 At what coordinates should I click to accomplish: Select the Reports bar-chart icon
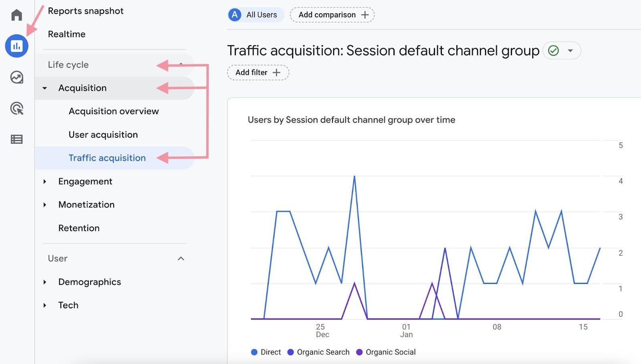16,46
